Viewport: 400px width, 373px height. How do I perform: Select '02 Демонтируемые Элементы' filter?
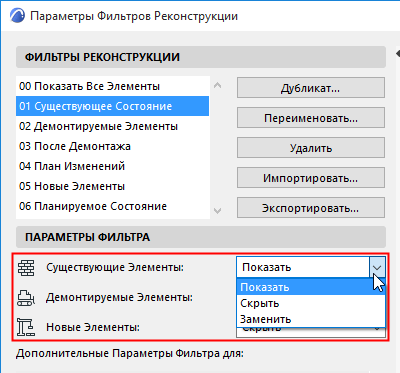[113, 126]
